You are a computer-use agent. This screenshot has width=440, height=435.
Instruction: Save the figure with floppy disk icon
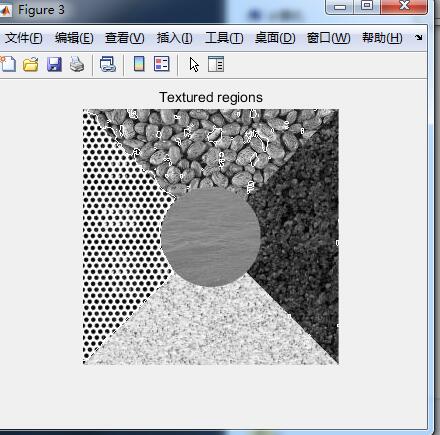point(54,64)
